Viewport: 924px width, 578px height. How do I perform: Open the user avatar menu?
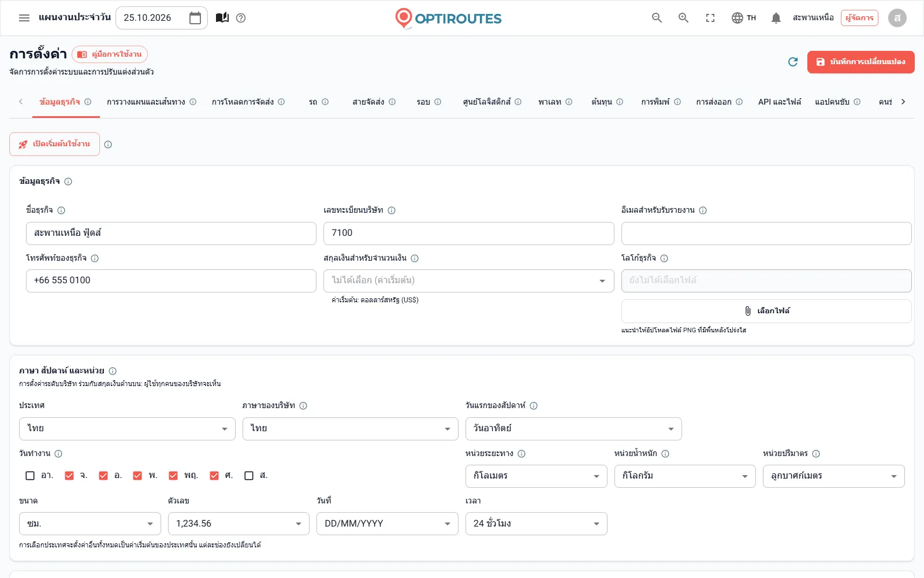(x=897, y=18)
